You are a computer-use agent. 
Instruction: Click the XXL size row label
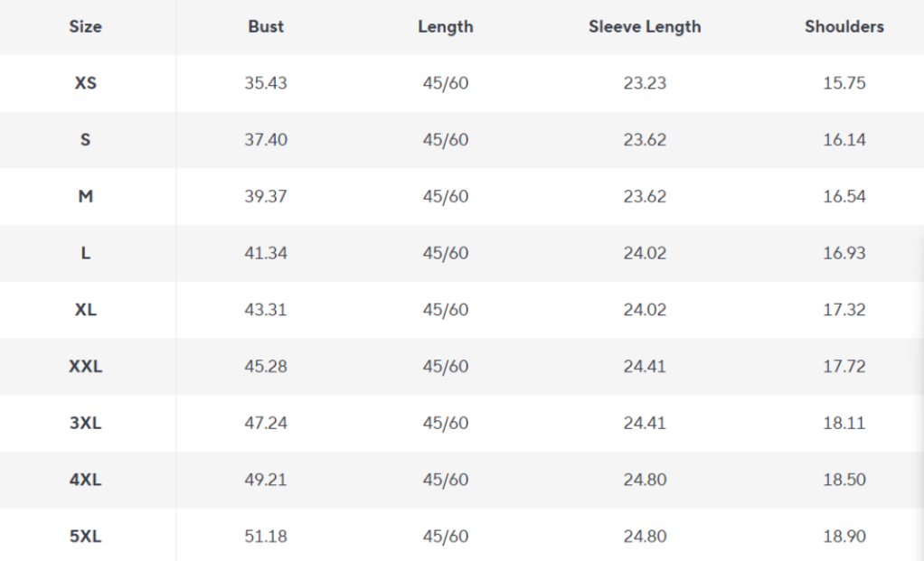[x=85, y=367]
